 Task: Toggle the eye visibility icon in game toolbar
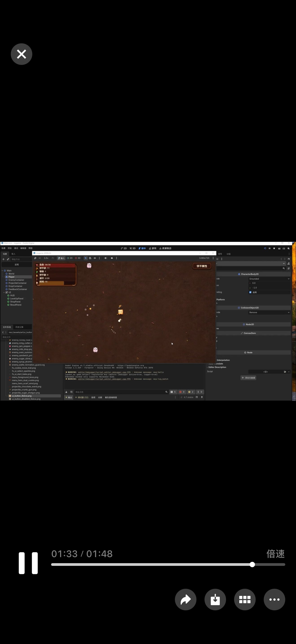point(95,258)
